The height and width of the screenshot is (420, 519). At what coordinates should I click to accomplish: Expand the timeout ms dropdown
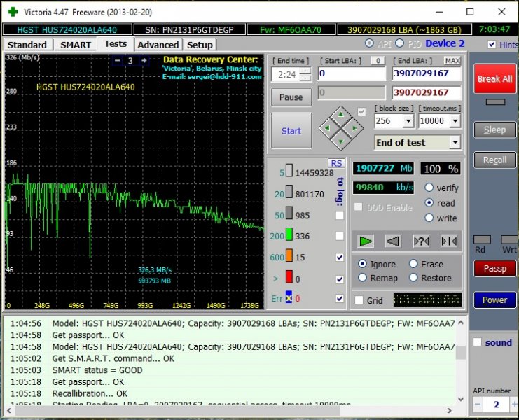coord(455,121)
